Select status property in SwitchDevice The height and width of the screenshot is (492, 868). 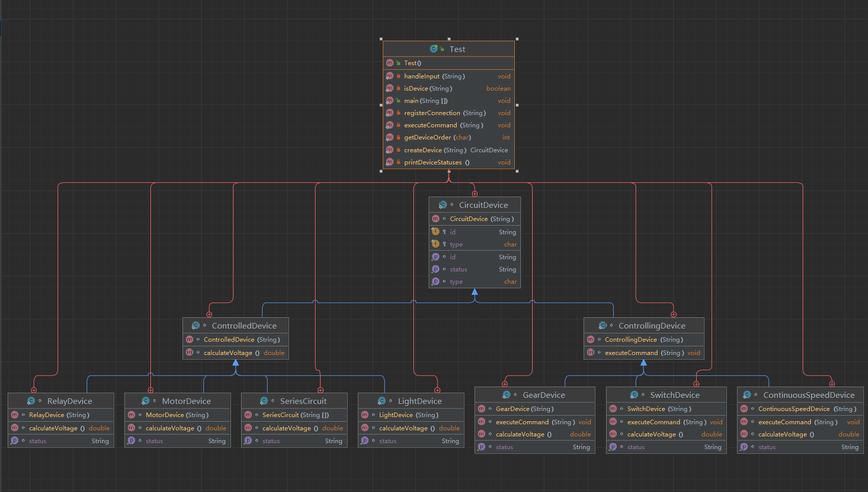pyautogui.click(x=666, y=447)
